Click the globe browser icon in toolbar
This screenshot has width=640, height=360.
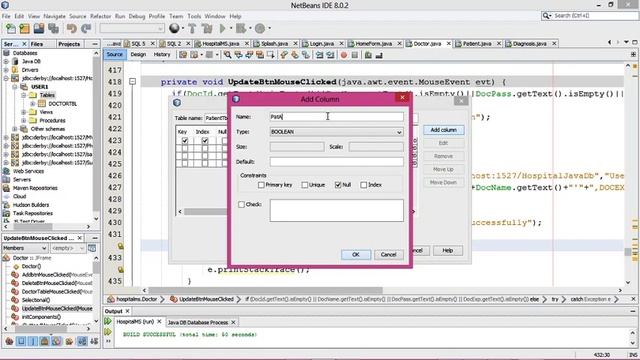coord(174,28)
